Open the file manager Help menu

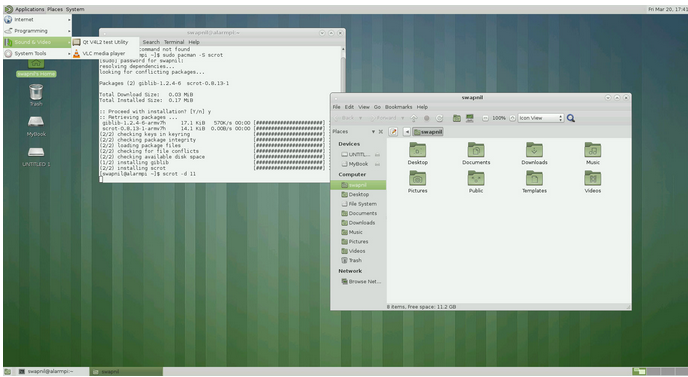click(x=422, y=107)
